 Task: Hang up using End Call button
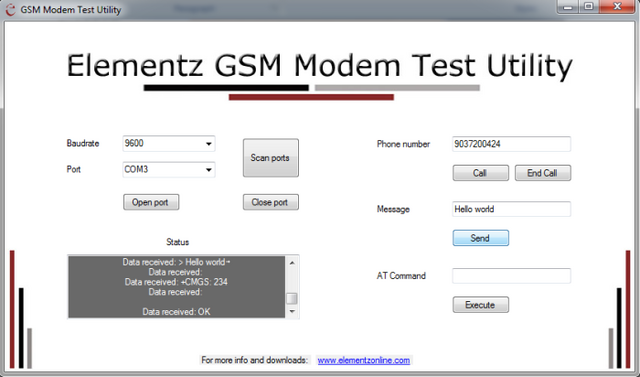542,173
